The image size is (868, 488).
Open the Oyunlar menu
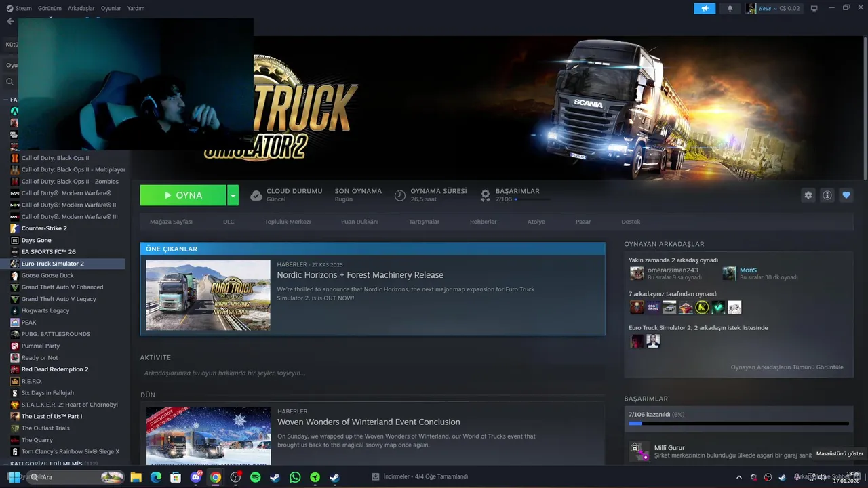pyautogui.click(x=111, y=8)
